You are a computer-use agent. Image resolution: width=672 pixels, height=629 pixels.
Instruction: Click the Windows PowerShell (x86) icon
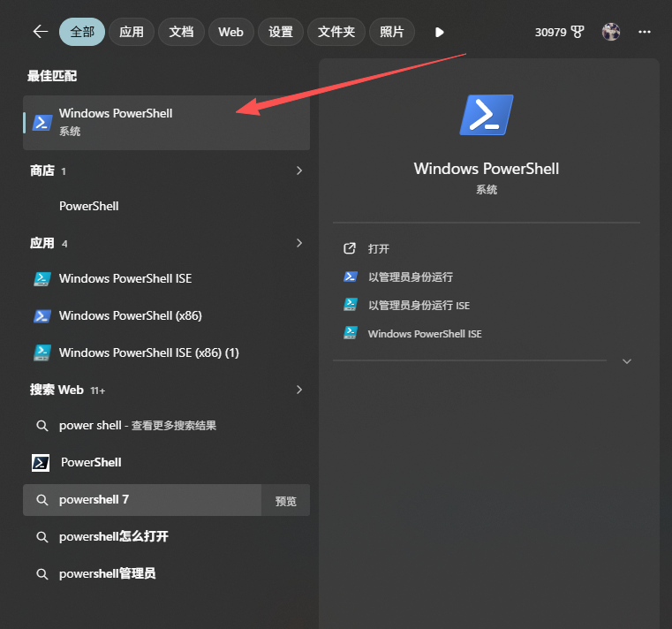[x=42, y=316]
